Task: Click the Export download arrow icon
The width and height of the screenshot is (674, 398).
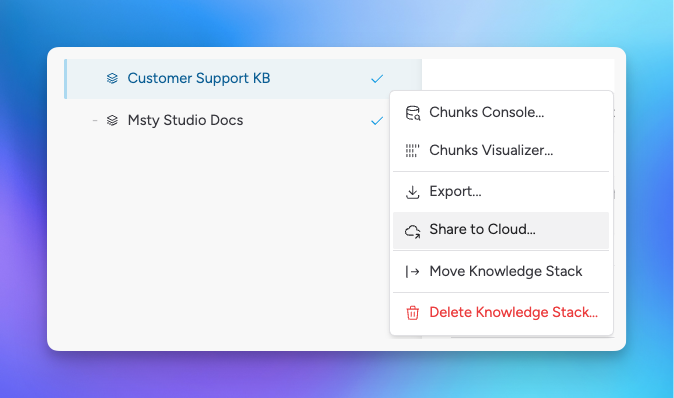Action: (413, 192)
